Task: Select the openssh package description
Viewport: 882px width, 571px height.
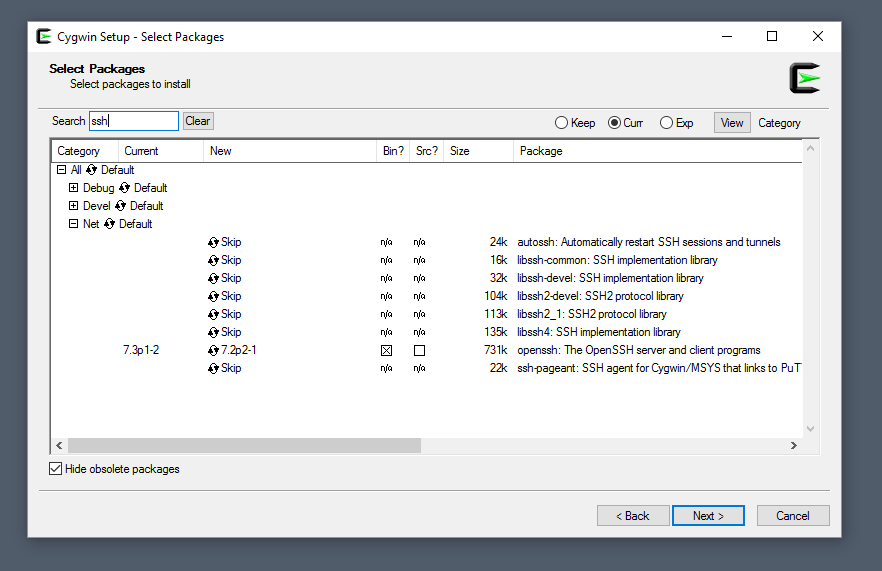Action: 638,350
